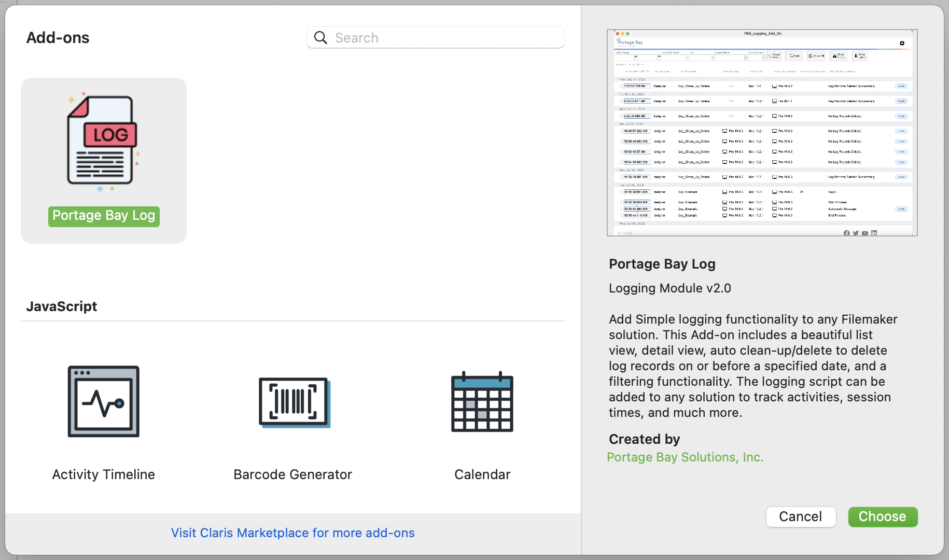Click the Portage Bay Log detail title

point(662,264)
